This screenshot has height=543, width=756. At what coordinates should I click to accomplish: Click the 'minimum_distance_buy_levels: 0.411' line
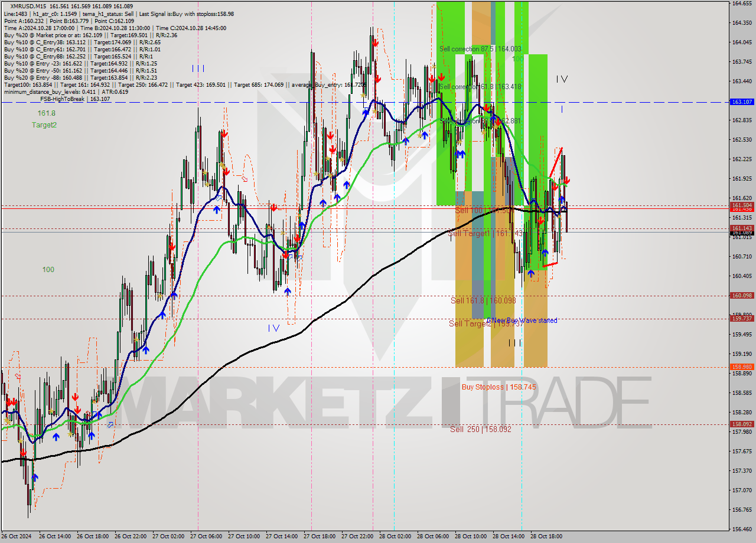pos(66,91)
